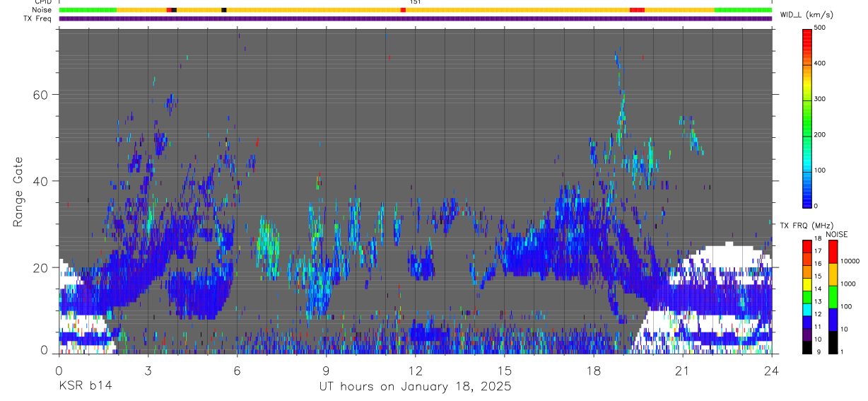
Task: Click the purple TX Freq timeline bar
Action: (415, 18)
